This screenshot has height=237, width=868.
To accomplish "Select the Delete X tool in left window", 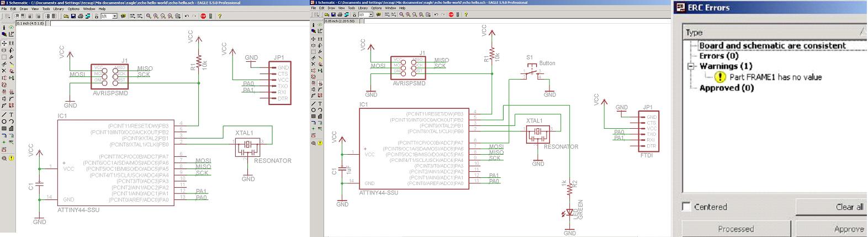I will (x=4, y=71).
